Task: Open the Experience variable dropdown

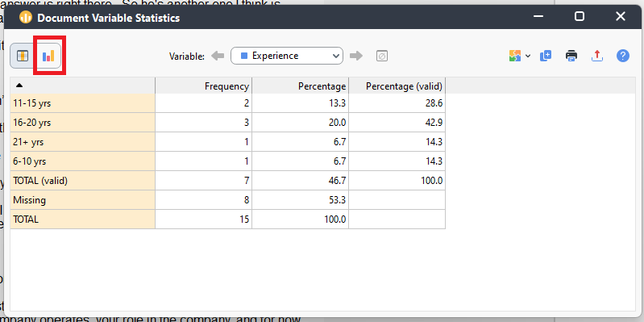Action: [x=287, y=56]
